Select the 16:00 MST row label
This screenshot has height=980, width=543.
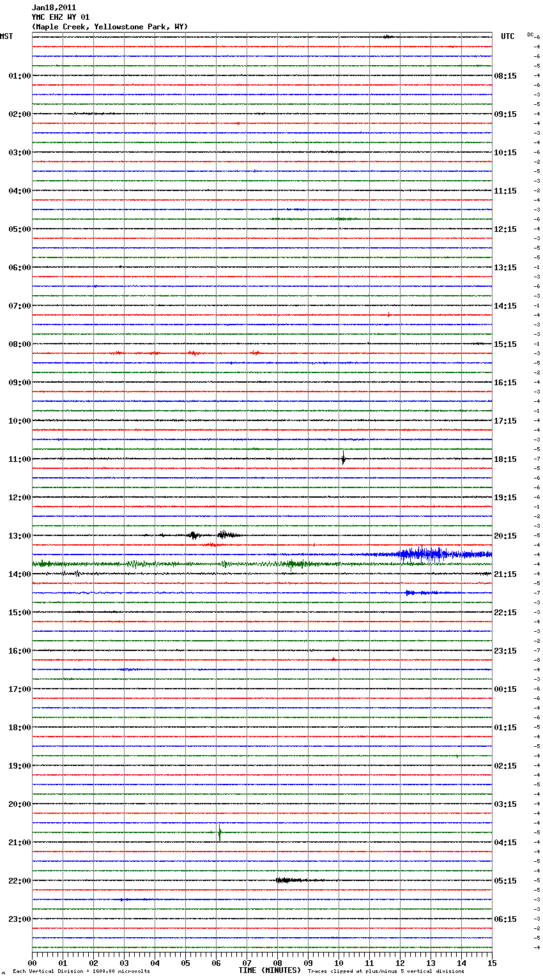click(20, 651)
